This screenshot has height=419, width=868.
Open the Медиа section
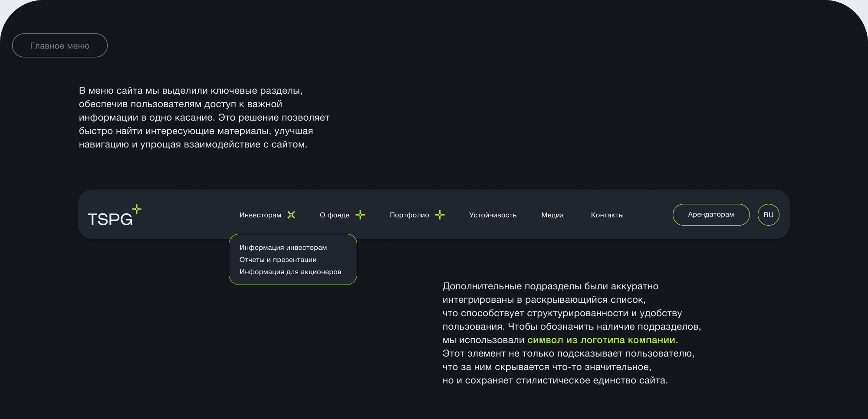coord(552,215)
